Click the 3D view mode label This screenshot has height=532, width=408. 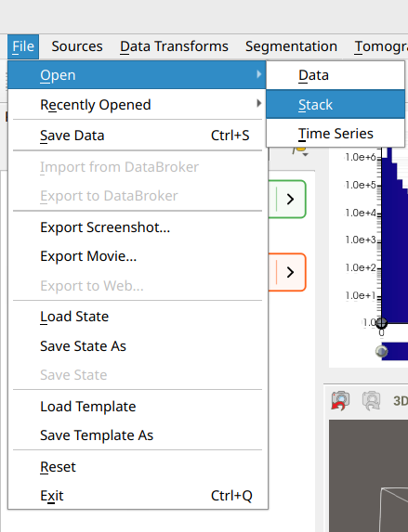click(x=401, y=401)
